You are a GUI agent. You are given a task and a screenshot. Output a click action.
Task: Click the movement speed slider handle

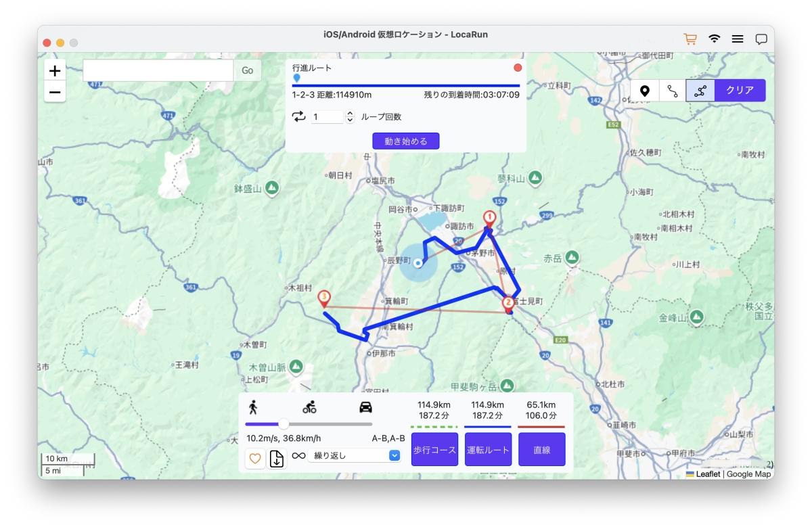click(x=284, y=424)
